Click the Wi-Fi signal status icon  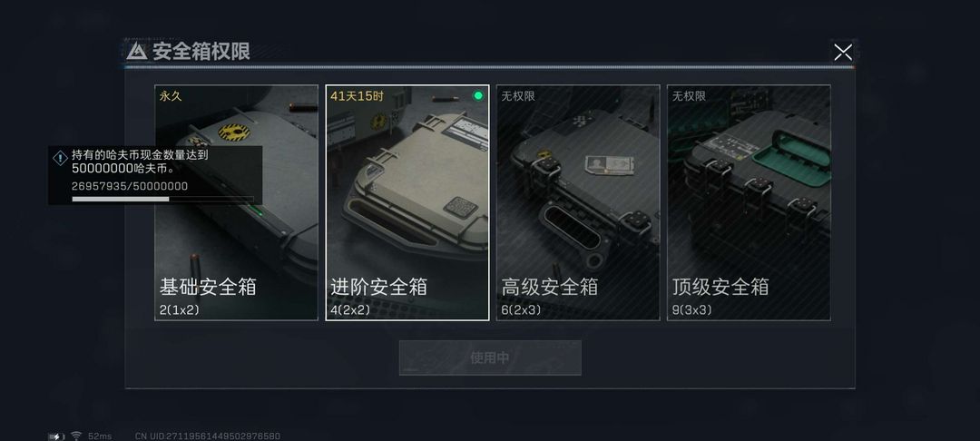click(76, 436)
